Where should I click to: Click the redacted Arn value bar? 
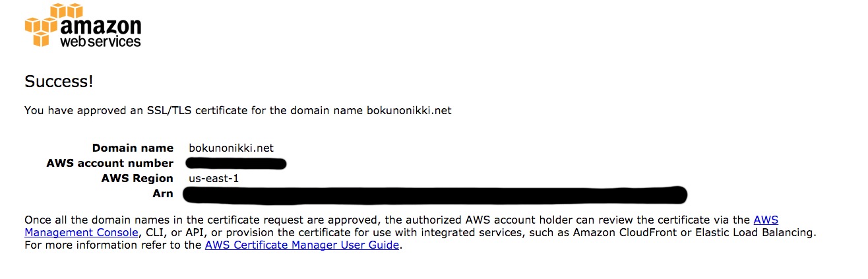pyautogui.click(x=435, y=194)
